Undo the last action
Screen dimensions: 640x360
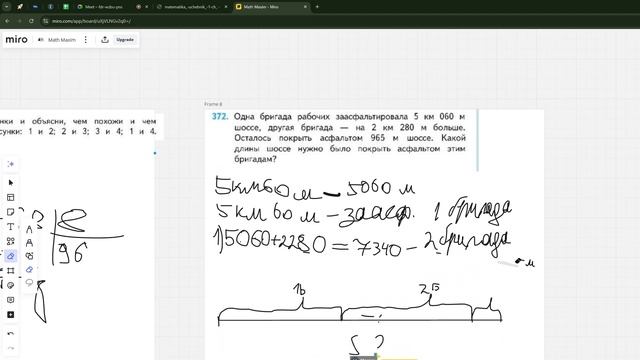pyautogui.click(x=11, y=333)
